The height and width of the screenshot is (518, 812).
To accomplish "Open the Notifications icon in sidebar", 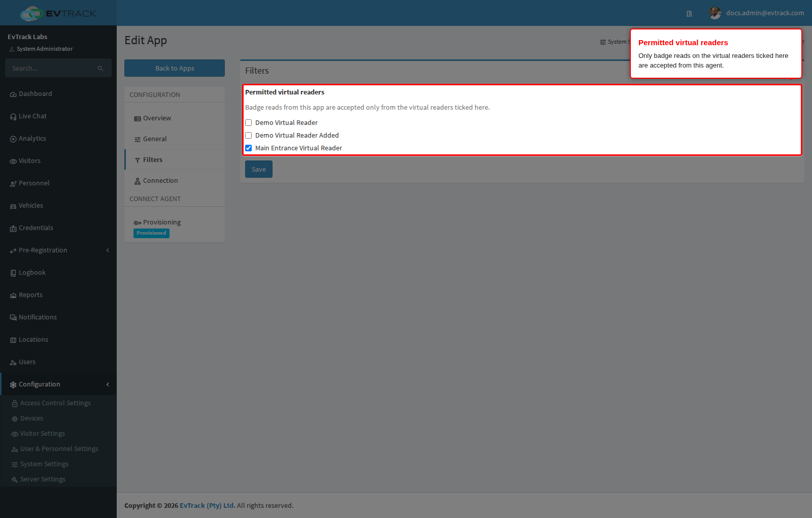I will (13, 318).
